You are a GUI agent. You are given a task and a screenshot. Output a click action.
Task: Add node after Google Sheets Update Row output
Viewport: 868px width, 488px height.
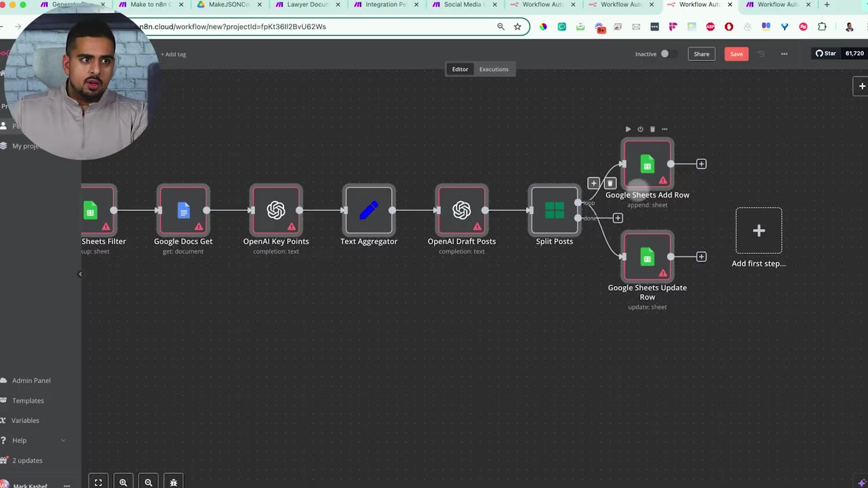pyautogui.click(x=701, y=256)
